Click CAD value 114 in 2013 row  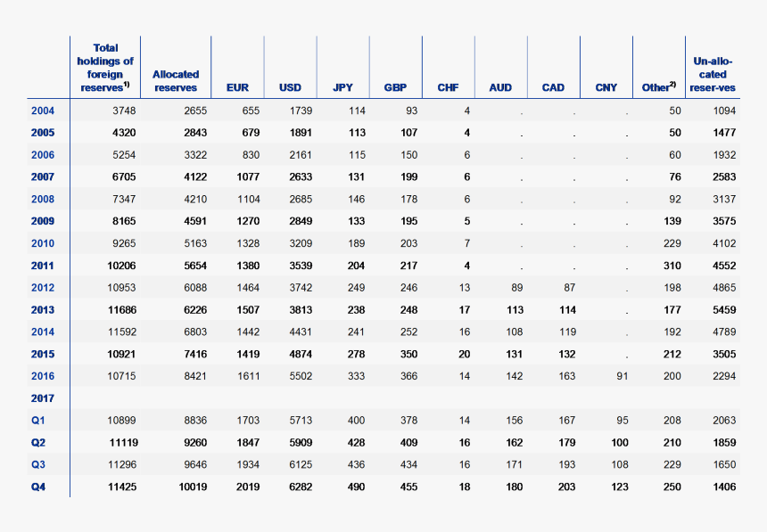click(567, 310)
